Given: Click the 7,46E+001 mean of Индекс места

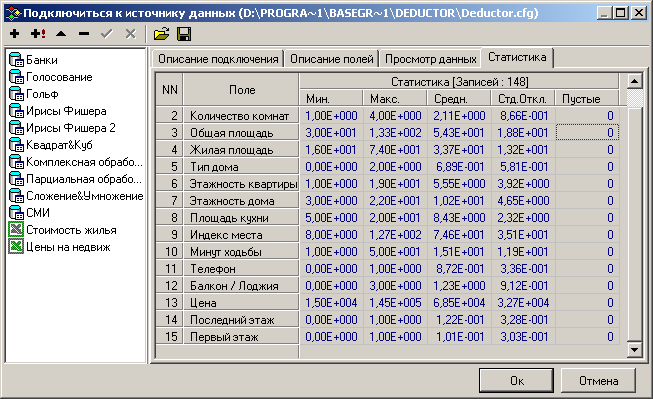Looking at the screenshot, I should (459, 235).
